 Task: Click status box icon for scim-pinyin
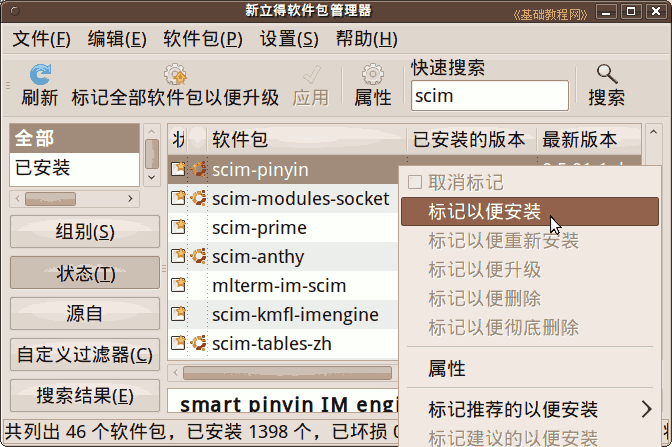click(178, 169)
